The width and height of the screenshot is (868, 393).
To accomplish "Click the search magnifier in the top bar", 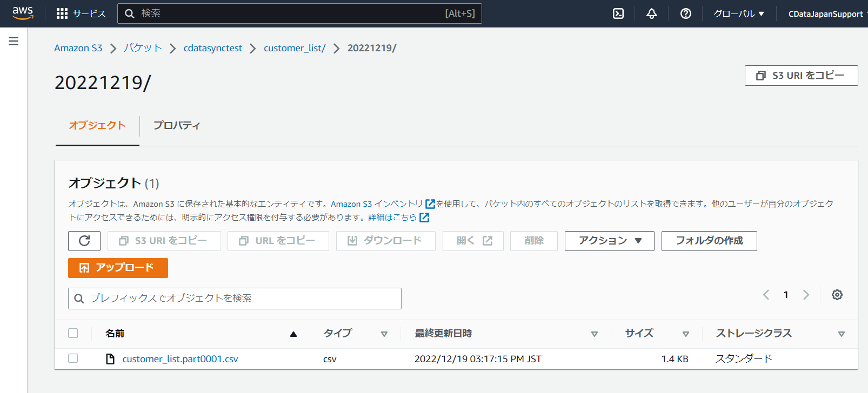I will tap(130, 13).
